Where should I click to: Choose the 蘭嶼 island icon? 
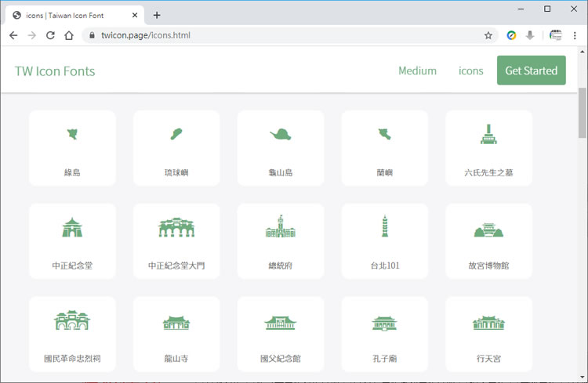(384, 135)
